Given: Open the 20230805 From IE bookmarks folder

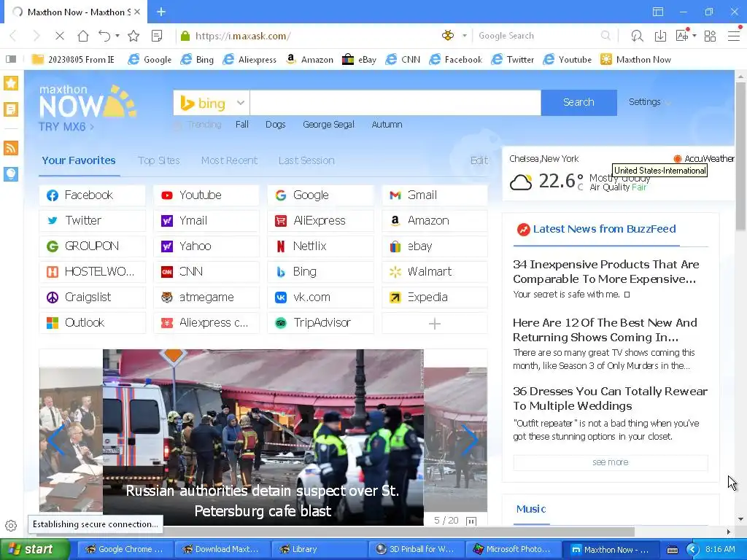Looking at the screenshot, I should pyautogui.click(x=73, y=60).
